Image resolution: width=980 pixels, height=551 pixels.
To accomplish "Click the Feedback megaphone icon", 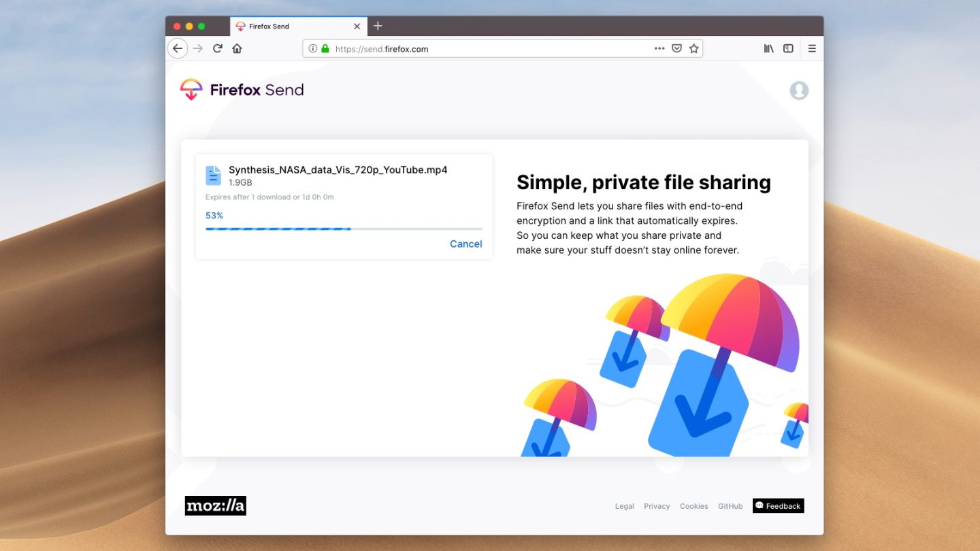I will (x=759, y=505).
